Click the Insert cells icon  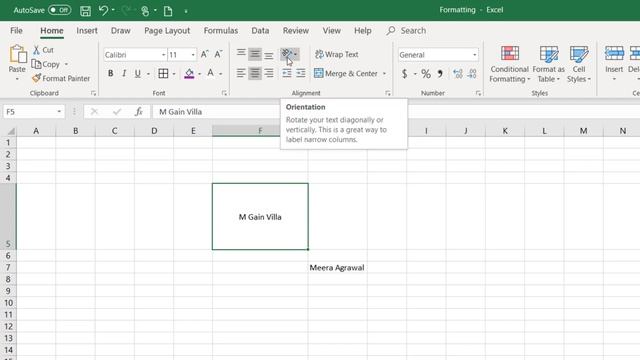pyautogui.click(x=614, y=53)
